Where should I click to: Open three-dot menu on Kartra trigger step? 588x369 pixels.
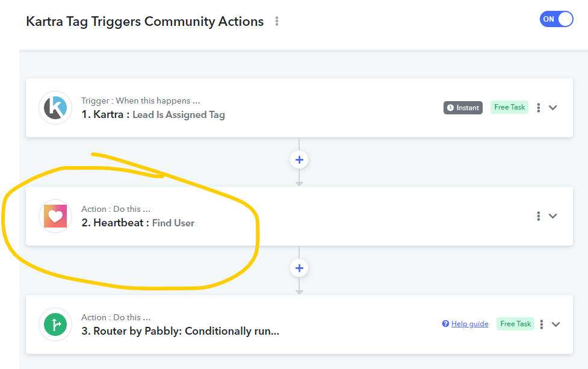tap(539, 108)
